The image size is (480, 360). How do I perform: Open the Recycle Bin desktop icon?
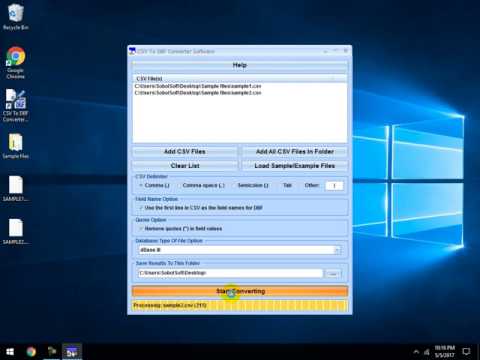15,17
